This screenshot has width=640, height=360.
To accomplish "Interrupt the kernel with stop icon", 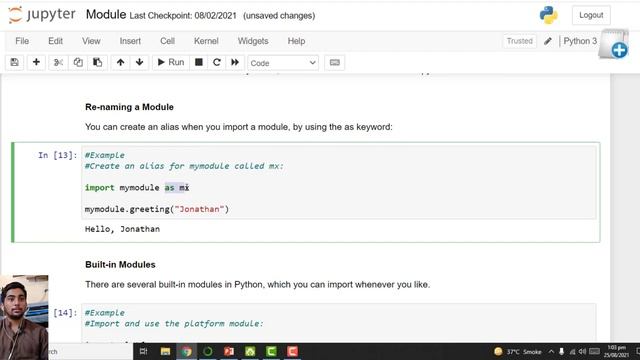I will 199,62.
